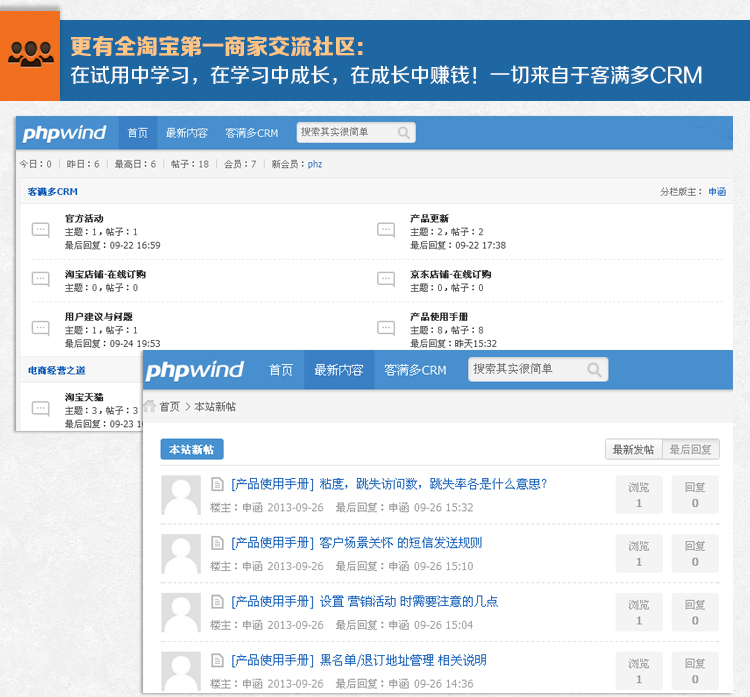This screenshot has height=697, width=750.
Task: Click forum bubble icon beside 用户建议与问题
Action: click(x=41, y=328)
